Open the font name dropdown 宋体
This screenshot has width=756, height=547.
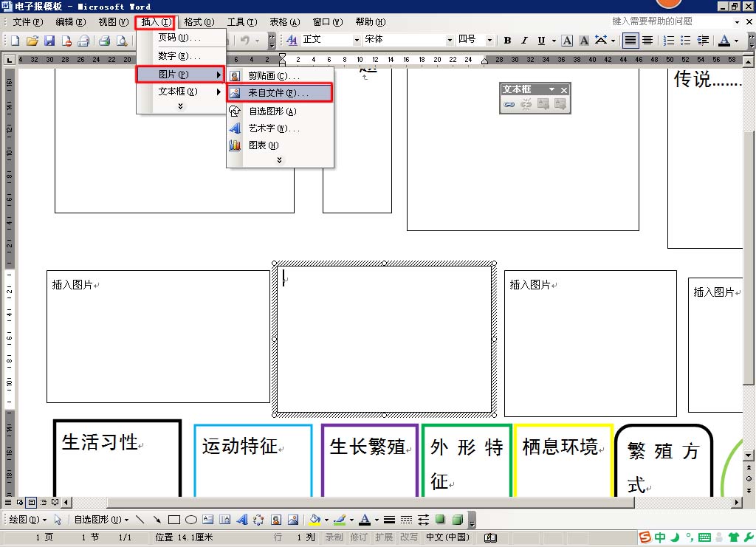point(450,40)
